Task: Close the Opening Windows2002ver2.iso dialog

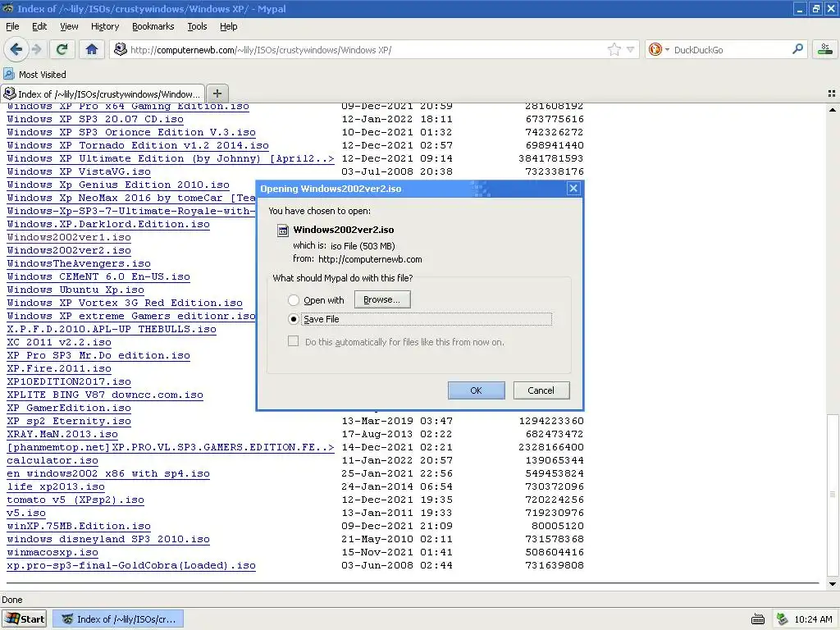Action: tap(573, 189)
